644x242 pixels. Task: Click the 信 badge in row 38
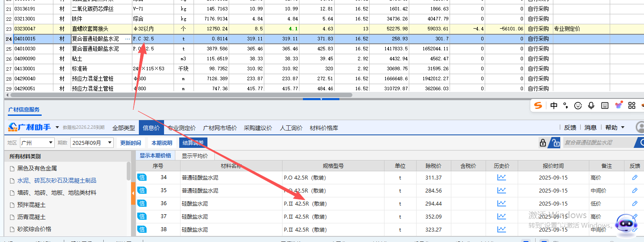142,229
